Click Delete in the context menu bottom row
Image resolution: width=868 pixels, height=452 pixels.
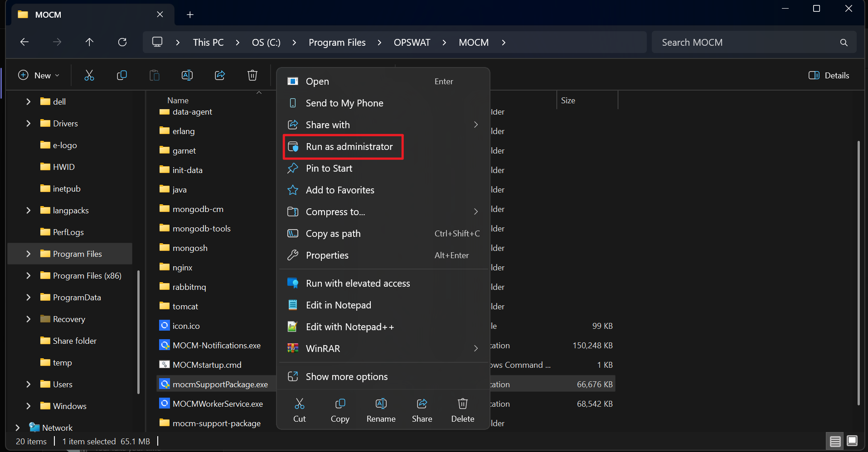pyautogui.click(x=463, y=410)
